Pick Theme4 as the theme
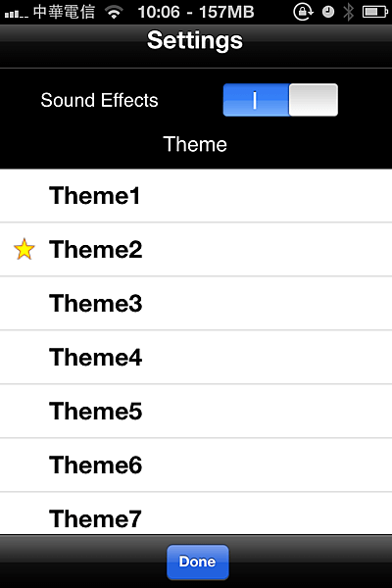The image size is (392, 588). point(196,358)
